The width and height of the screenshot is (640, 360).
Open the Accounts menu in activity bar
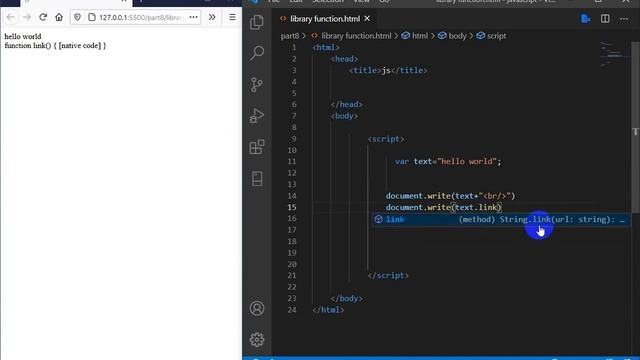coord(257,308)
